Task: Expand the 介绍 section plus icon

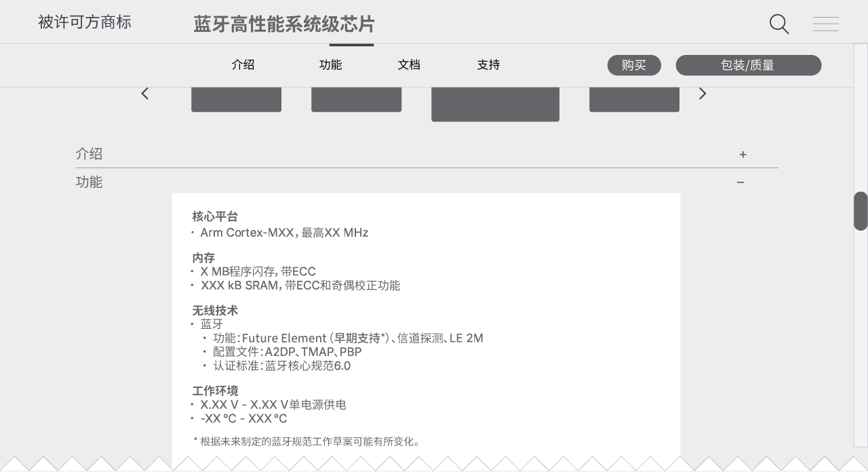Action: pos(743,155)
